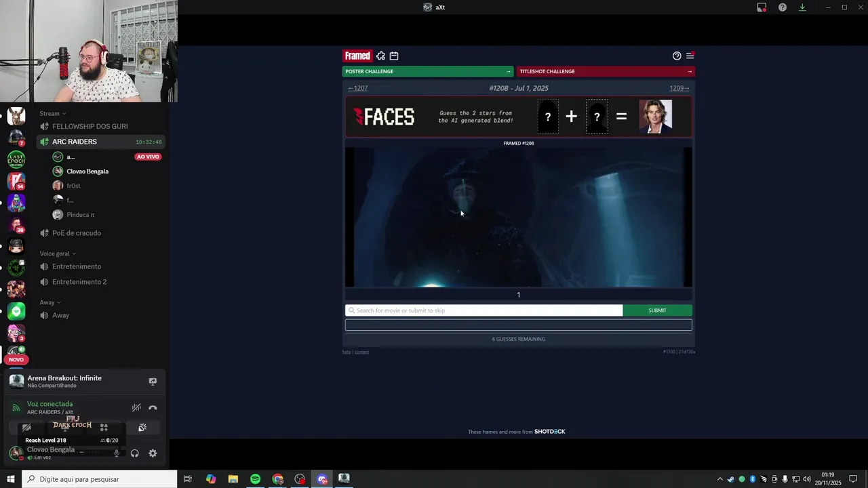Screen dimensions: 868x488
Task: Focus the movie search input field
Action: (x=484, y=310)
